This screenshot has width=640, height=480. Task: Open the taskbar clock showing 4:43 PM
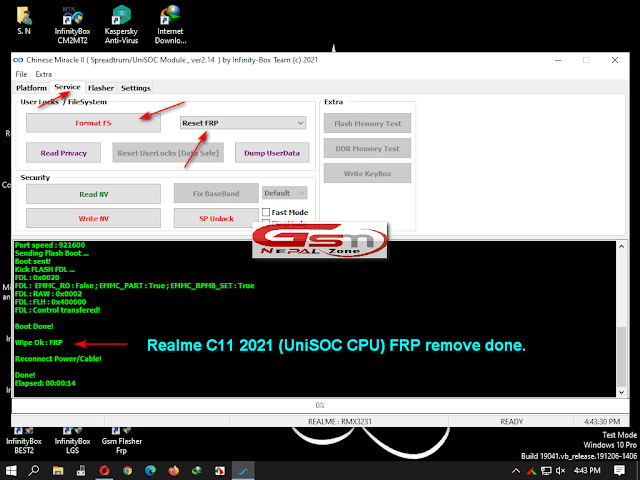click(x=587, y=471)
